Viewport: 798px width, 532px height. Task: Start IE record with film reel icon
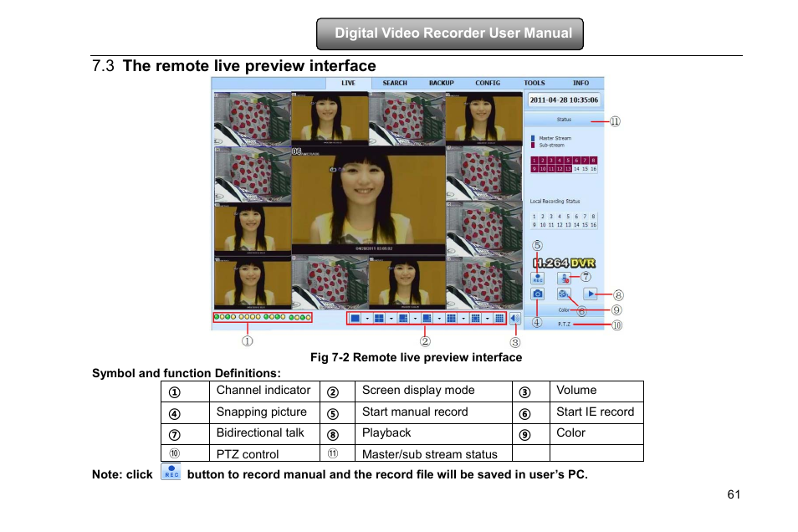pyautogui.click(x=564, y=294)
